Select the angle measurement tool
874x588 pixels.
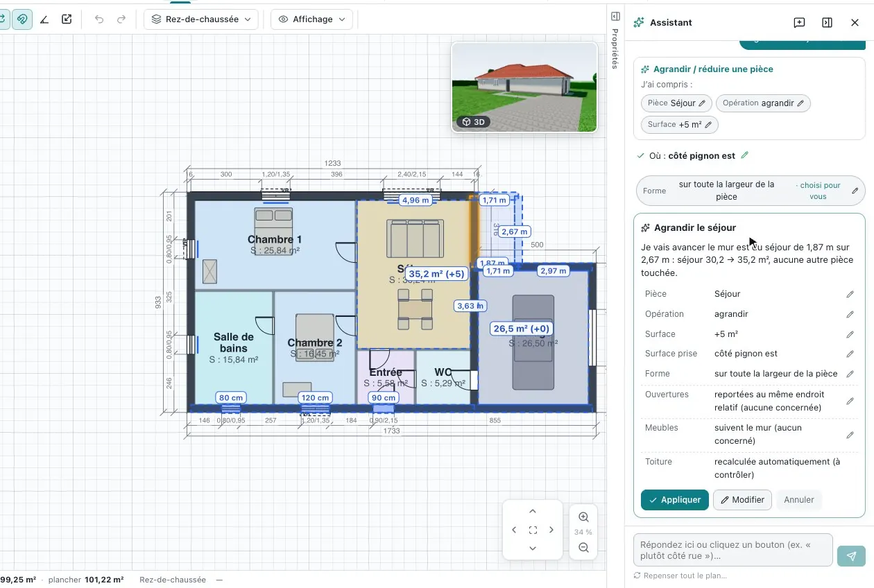[x=44, y=19]
